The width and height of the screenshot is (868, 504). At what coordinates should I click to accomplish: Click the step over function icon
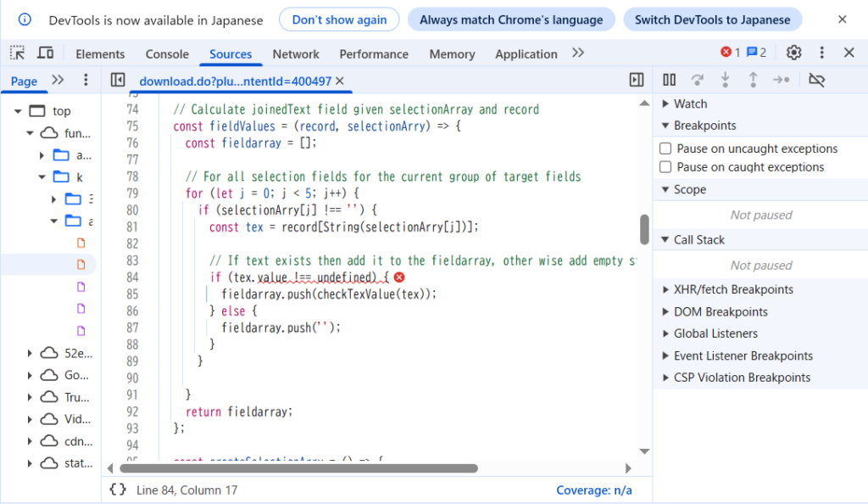pyautogui.click(x=698, y=80)
